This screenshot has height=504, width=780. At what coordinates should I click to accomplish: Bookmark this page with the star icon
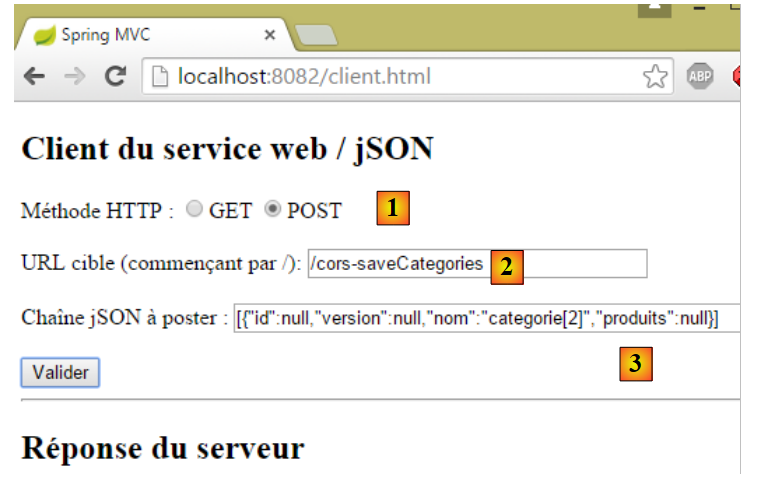[x=655, y=77]
